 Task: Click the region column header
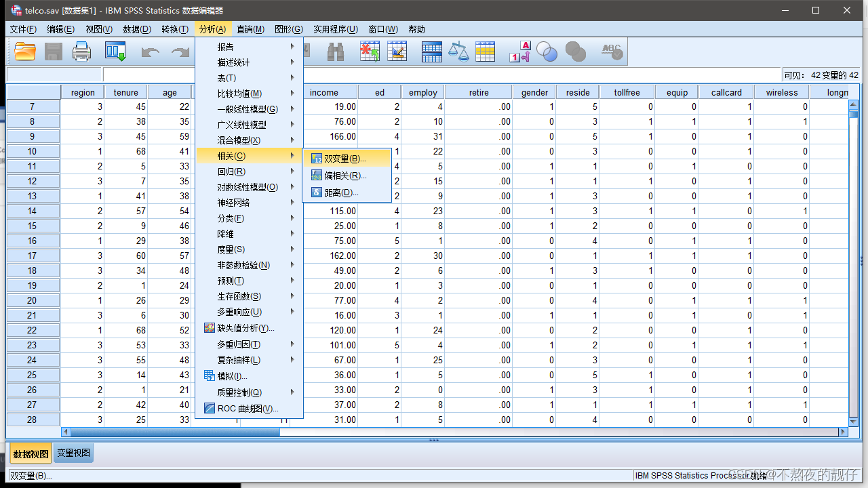(83, 93)
